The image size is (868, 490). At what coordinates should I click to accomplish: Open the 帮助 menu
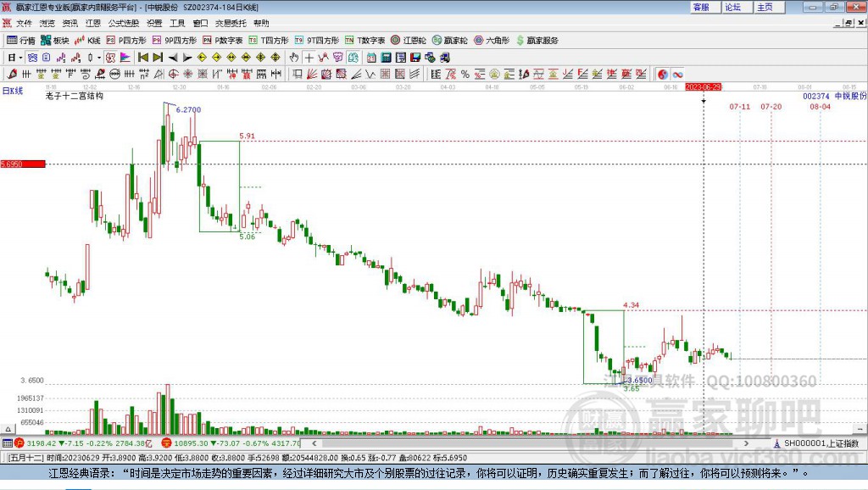pos(261,23)
